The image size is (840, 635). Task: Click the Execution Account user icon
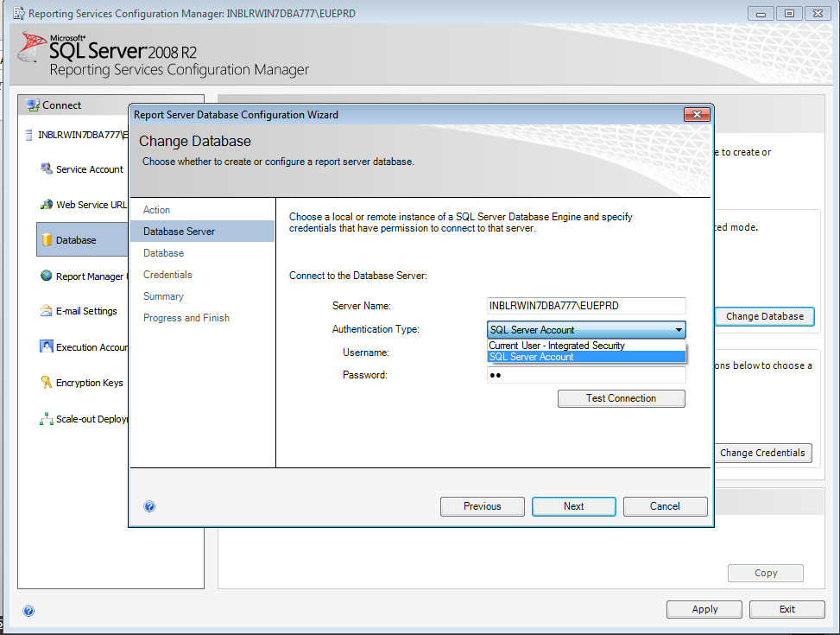[x=46, y=346]
